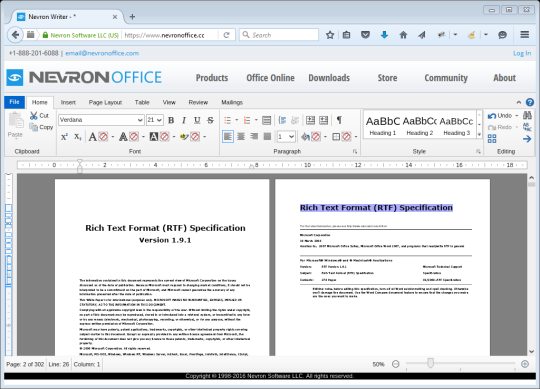Click the text outline A icon
The width and height of the screenshot is (540, 389).
coord(123,137)
